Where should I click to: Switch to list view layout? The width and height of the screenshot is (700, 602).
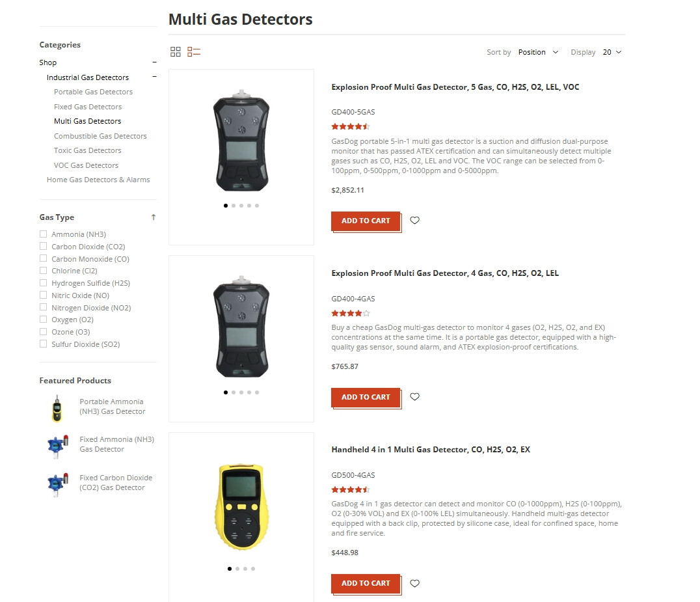(x=194, y=52)
